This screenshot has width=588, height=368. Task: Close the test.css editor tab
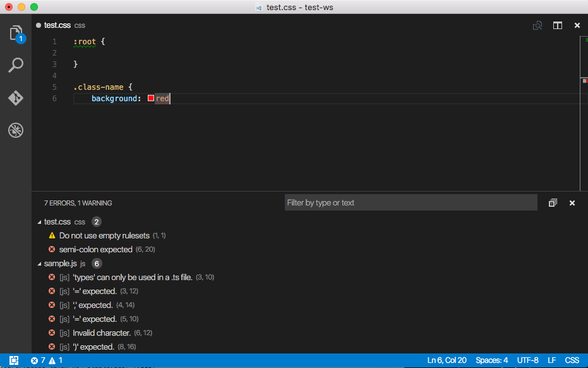(x=577, y=25)
